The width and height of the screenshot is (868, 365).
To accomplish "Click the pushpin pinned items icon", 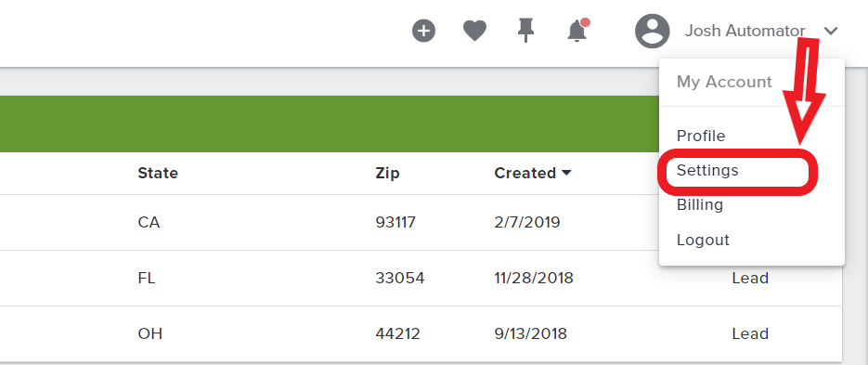I will 525,31.
